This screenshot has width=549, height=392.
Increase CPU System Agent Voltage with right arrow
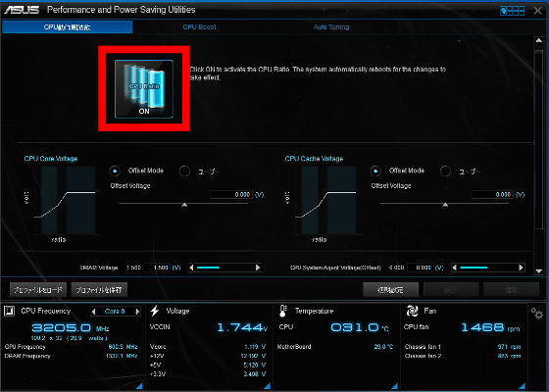521,268
